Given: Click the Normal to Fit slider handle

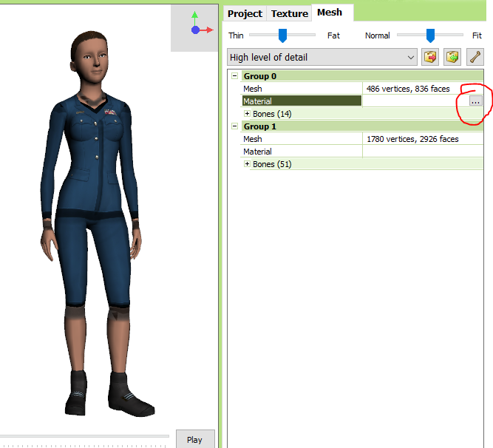Looking at the screenshot, I should 430,35.
